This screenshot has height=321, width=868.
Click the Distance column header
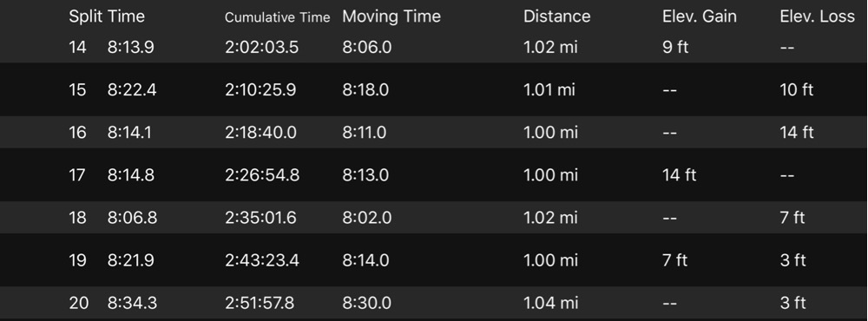557,16
